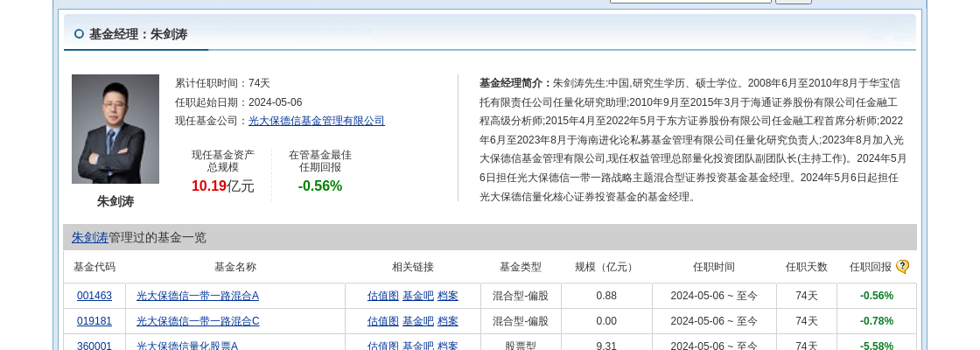Click the help icon beside 任职回报
Screen dimensions: 980x350
pos(902,267)
